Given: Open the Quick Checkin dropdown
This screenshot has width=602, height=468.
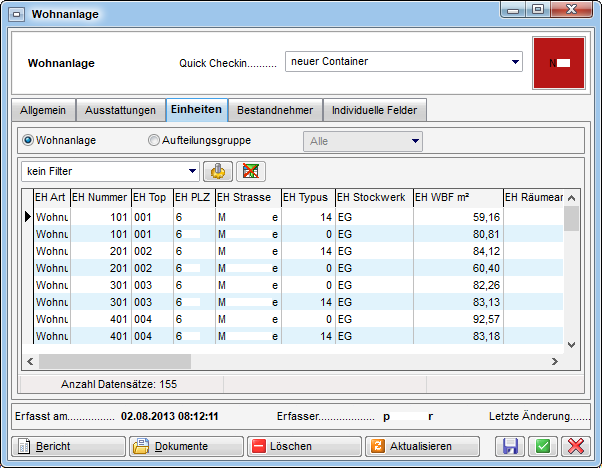Looking at the screenshot, I should coord(404,61).
